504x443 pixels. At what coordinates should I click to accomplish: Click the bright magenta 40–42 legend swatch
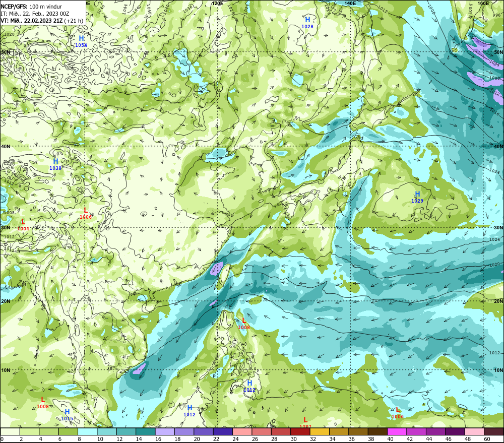tap(397, 431)
